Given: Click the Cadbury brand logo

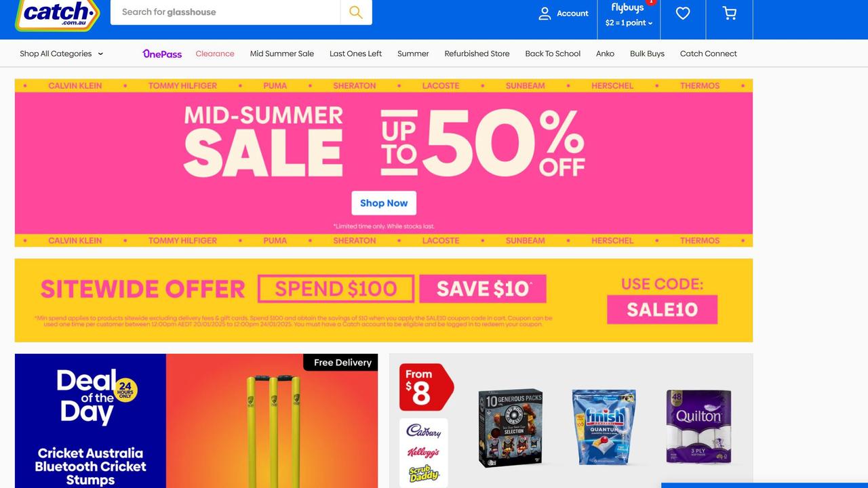Looking at the screenshot, I should [x=423, y=430].
